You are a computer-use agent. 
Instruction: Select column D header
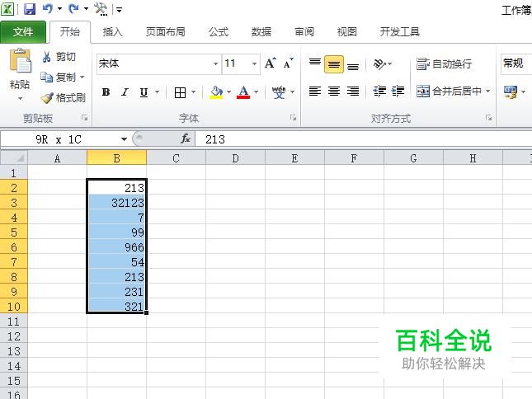235,158
